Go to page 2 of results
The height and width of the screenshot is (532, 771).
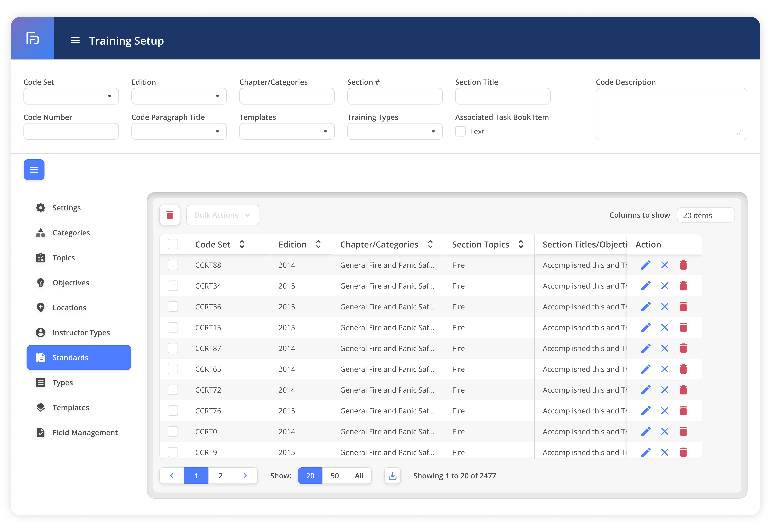[220, 476]
